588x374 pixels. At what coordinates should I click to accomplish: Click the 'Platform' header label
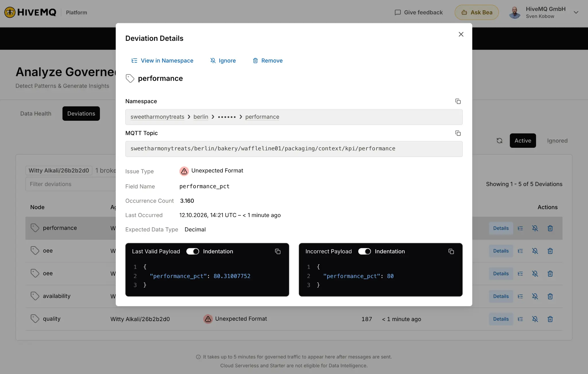tap(76, 12)
